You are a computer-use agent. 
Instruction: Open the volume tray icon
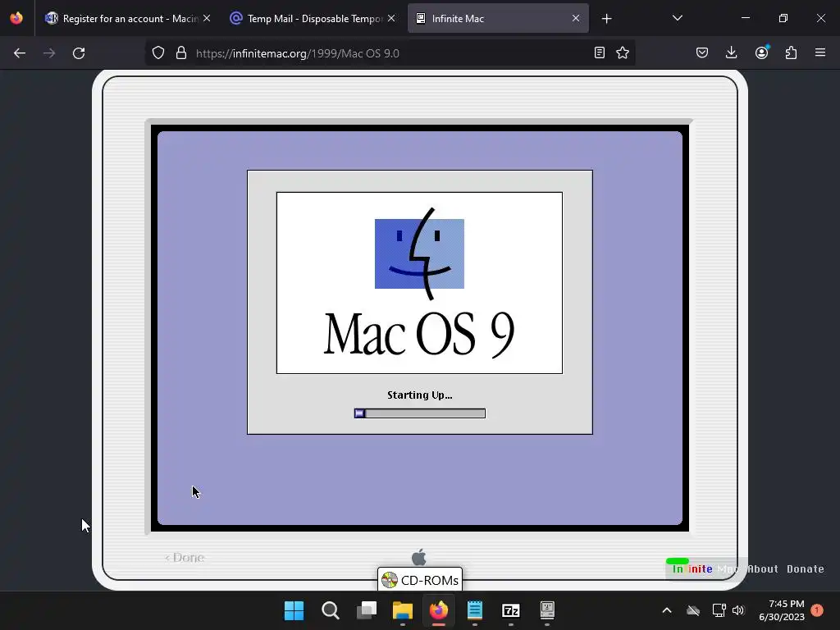(738, 610)
